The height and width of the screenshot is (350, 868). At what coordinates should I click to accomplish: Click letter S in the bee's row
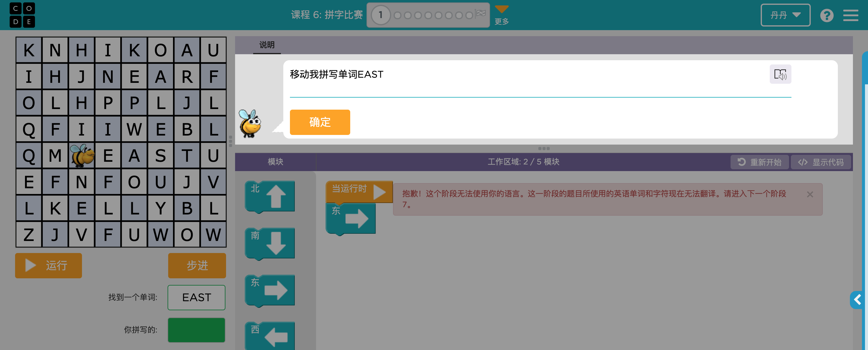[160, 156]
